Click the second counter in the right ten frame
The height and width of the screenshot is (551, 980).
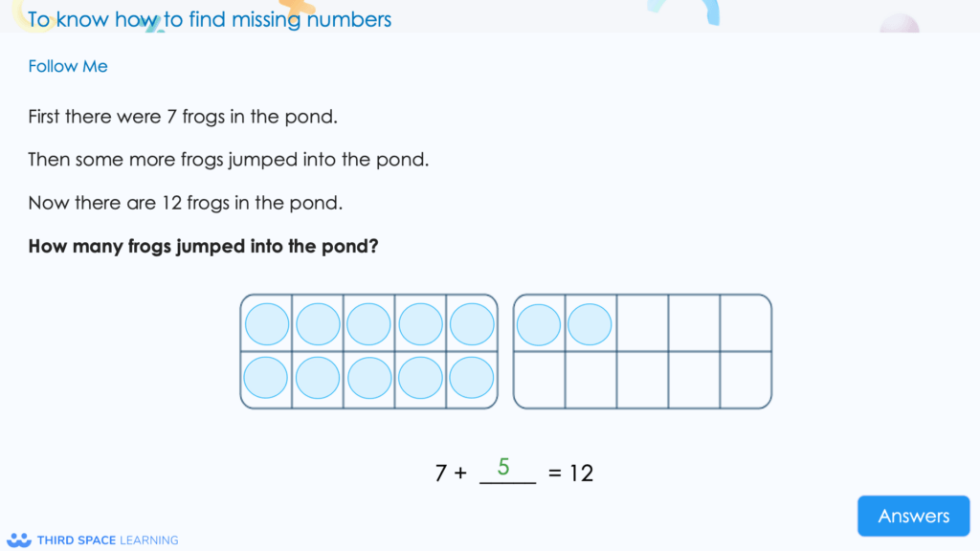590,323
